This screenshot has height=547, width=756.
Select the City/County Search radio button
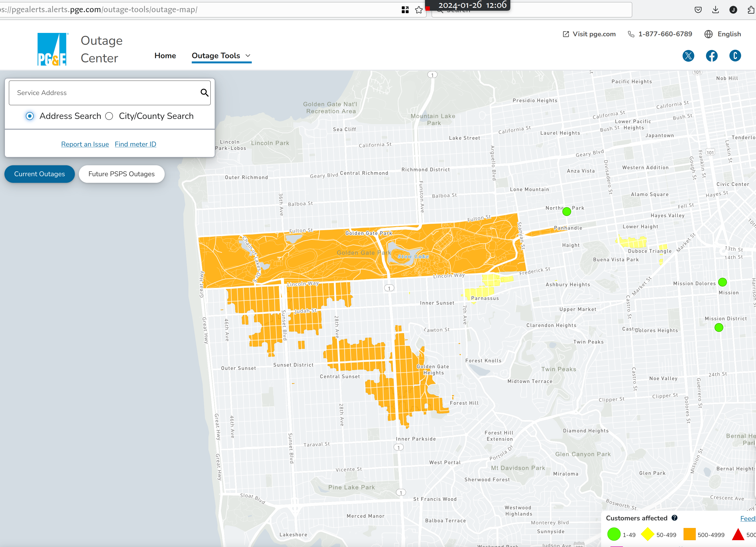[x=109, y=116]
